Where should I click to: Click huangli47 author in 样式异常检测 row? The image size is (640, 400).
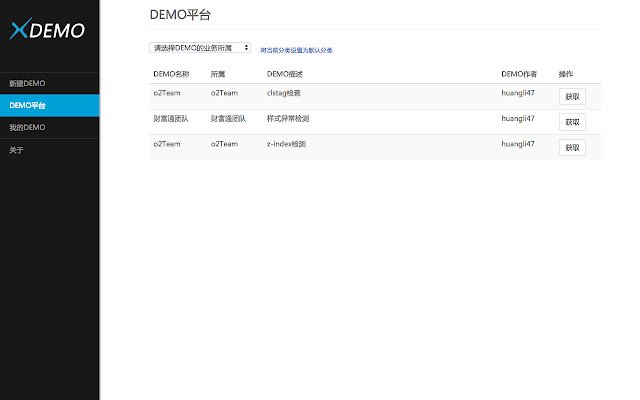coord(518,118)
